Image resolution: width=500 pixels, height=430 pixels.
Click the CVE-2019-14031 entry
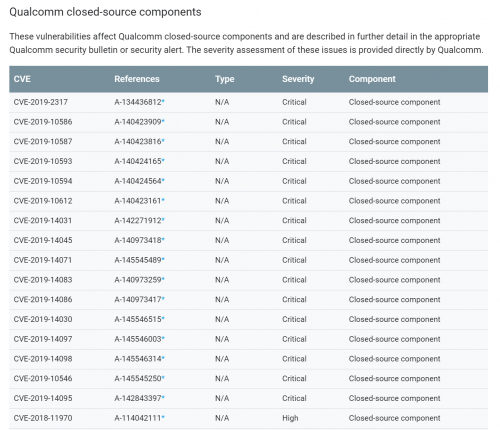click(43, 220)
